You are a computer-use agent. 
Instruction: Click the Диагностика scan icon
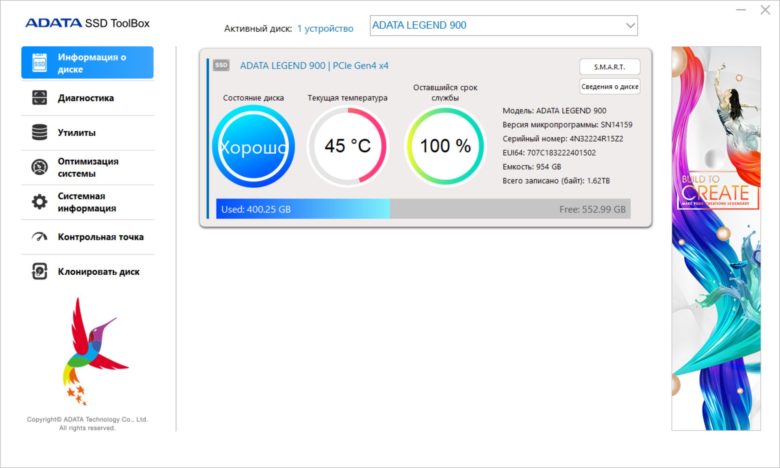39,97
